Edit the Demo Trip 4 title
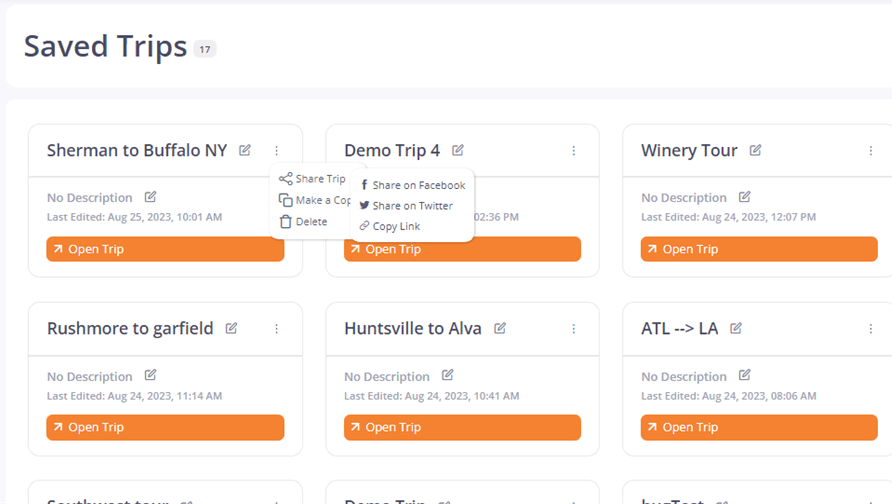892x504 pixels. pyautogui.click(x=458, y=150)
